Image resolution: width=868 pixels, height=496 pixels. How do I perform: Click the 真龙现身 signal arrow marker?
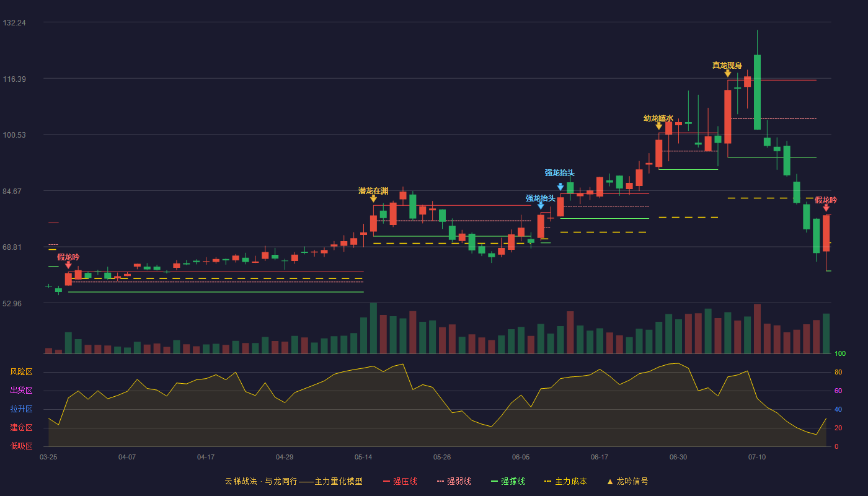click(727, 73)
